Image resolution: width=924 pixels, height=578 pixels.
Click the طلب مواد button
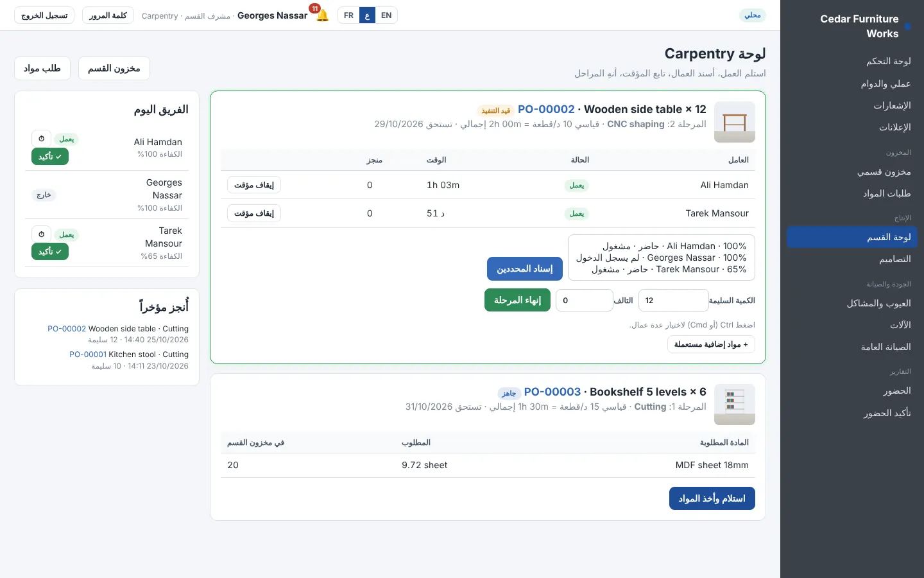tap(42, 69)
